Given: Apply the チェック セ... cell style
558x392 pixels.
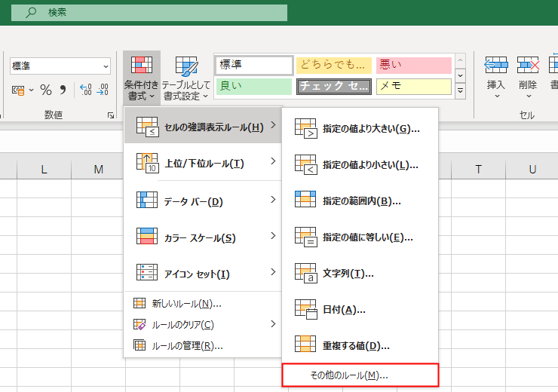Looking at the screenshot, I should [334, 87].
